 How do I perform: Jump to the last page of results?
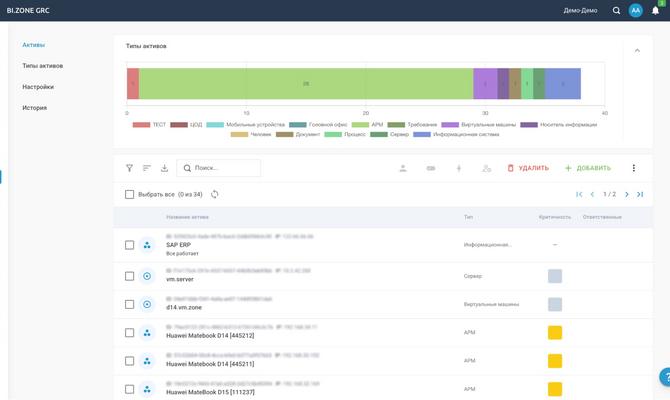point(640,194)
